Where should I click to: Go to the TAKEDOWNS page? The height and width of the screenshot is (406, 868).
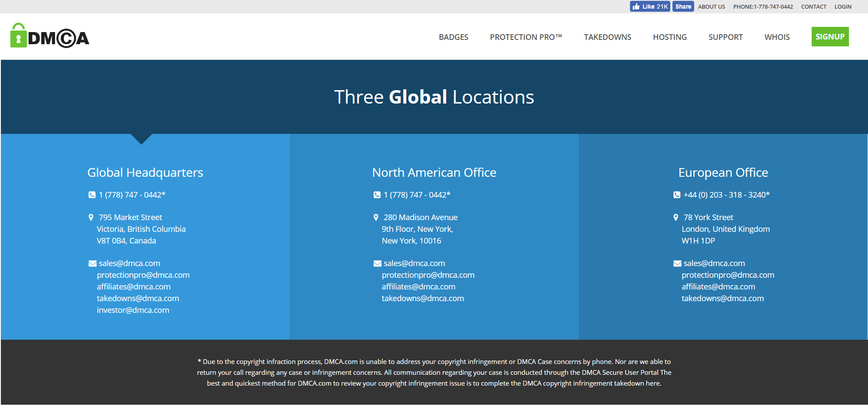pyautogui.click(x=607, y=37)
